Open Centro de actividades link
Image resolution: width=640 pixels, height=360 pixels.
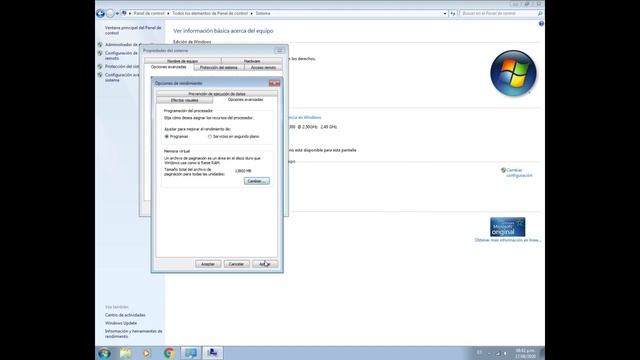pos(125,315)
